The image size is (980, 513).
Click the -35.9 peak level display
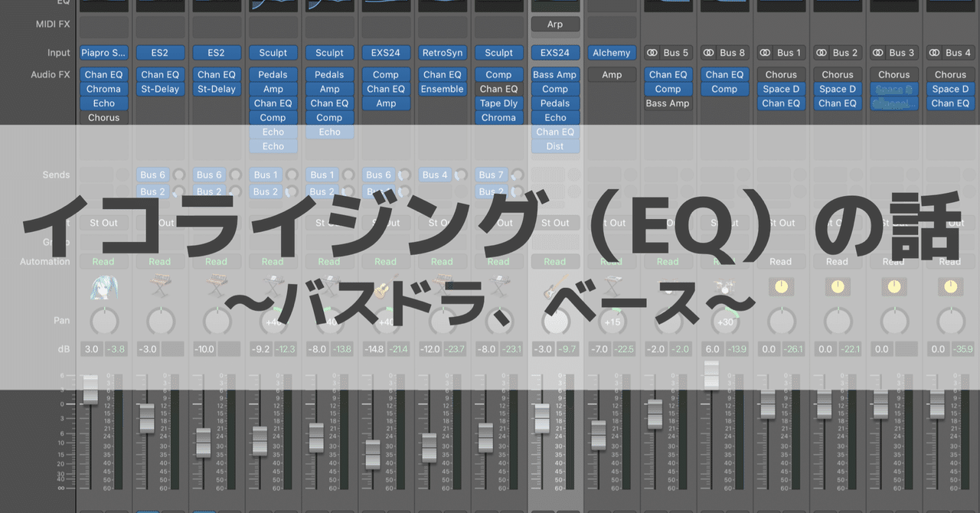pyautogui.click(x=962, y=349)
